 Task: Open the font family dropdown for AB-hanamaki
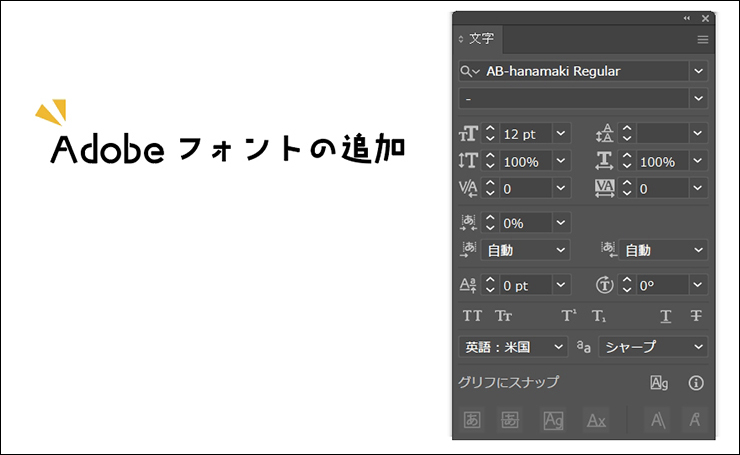click(x=698, y=71)
